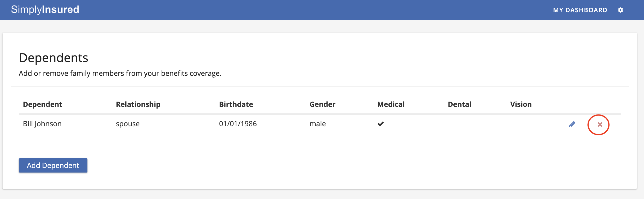The image size is (644, 199).
Task: Click the SimplyInsured logo
Action: coord(45,10)
